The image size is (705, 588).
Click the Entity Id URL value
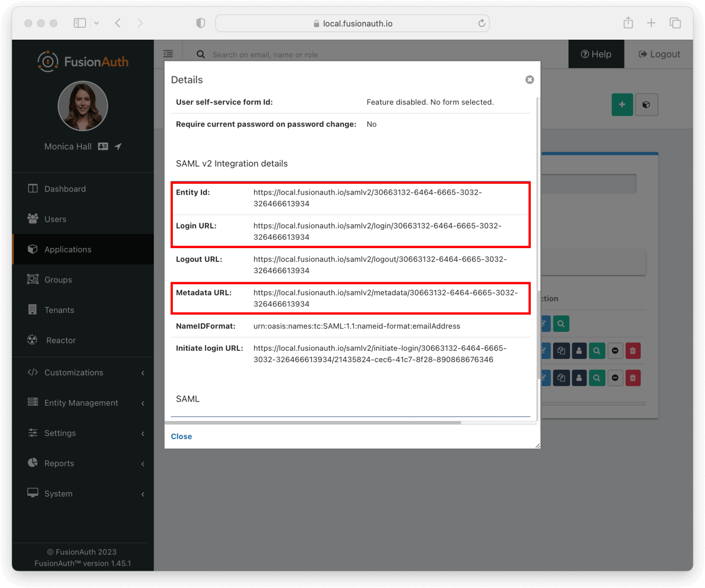click(367, 198)
